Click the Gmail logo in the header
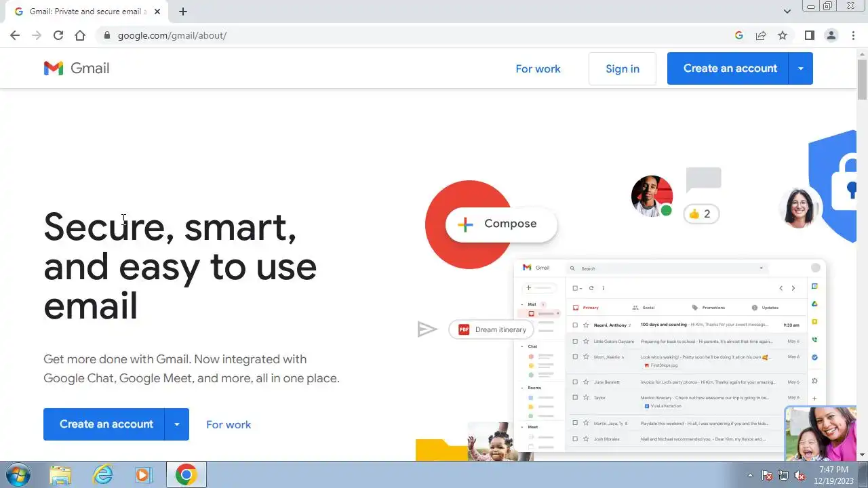 77,68
